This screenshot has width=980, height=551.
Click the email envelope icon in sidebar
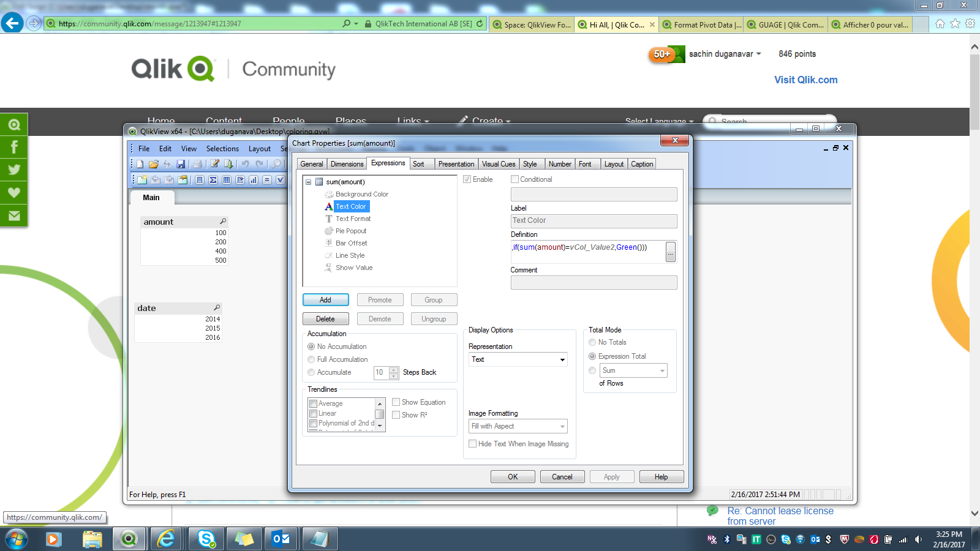click(x=13, y=216)
